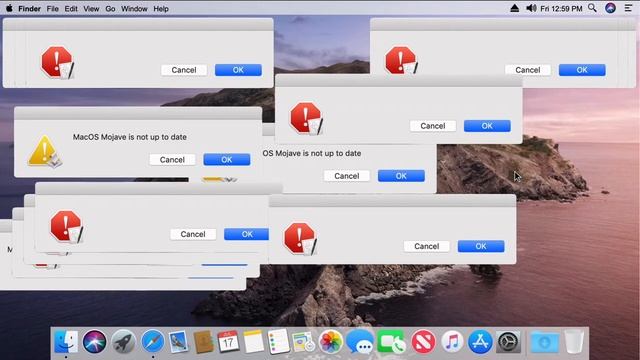Screen dimensions: 640x360
Task: Click OK in the top-left alert dialog
Action: [x=238, y=70]
